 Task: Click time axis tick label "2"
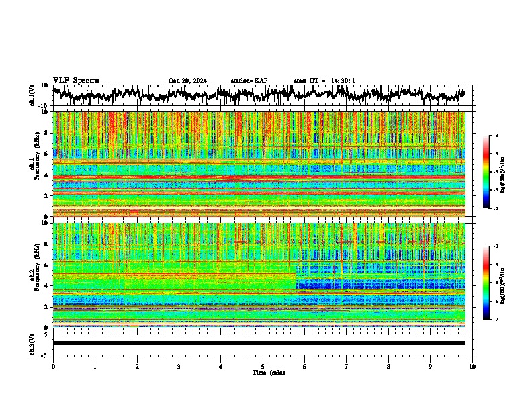[137, 367]
